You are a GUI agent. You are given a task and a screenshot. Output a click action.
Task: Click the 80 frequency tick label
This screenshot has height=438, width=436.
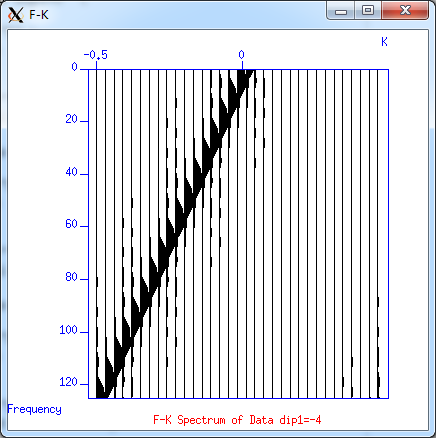point(72,277)
